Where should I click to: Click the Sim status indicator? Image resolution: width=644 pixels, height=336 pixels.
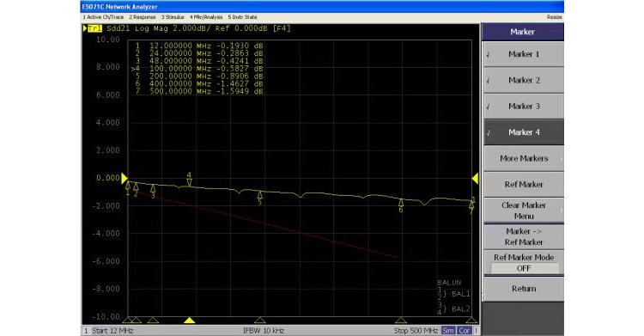click(448, 331)
